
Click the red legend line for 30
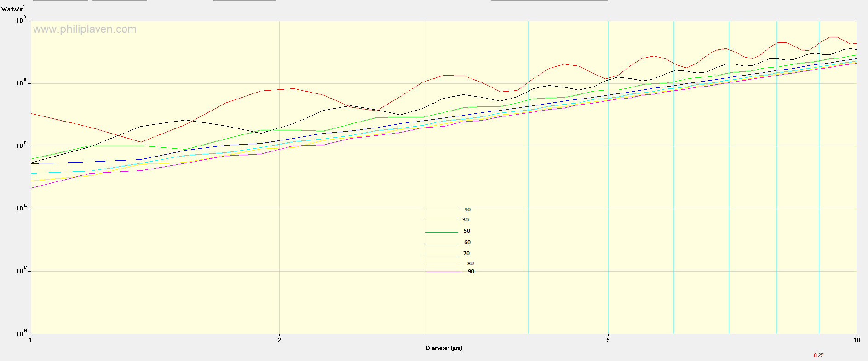[x=441, y=221]
